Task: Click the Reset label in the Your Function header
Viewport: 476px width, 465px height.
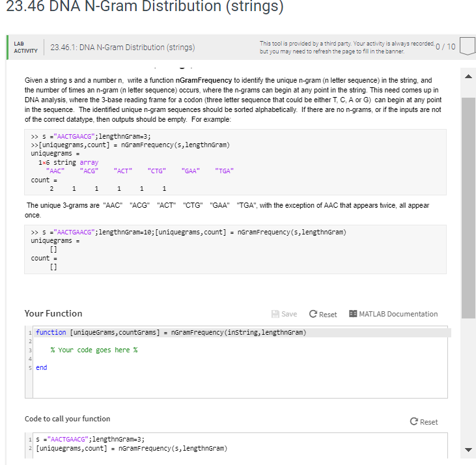Action: [328, 315]
